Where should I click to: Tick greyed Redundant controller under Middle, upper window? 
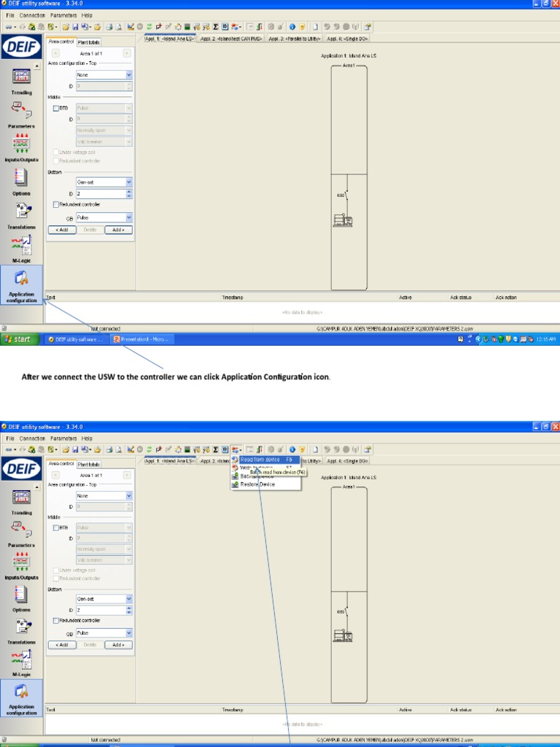pos(55,161)
